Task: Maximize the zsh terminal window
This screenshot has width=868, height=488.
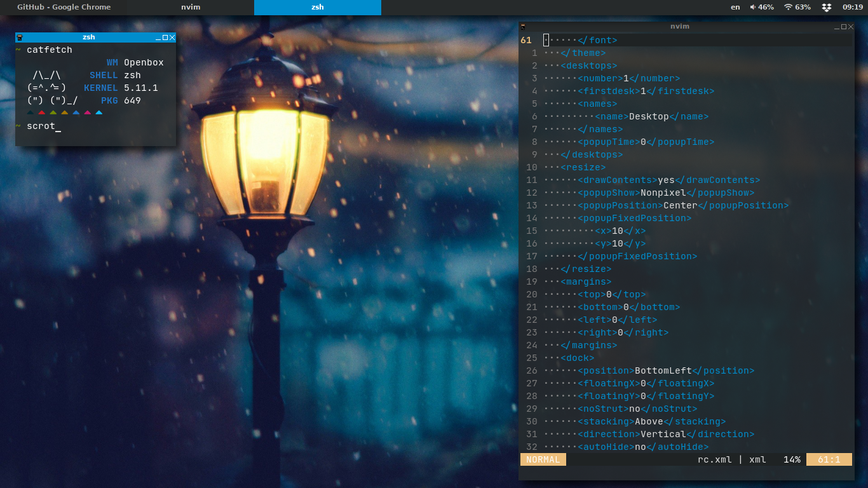Action: point(165,37)
